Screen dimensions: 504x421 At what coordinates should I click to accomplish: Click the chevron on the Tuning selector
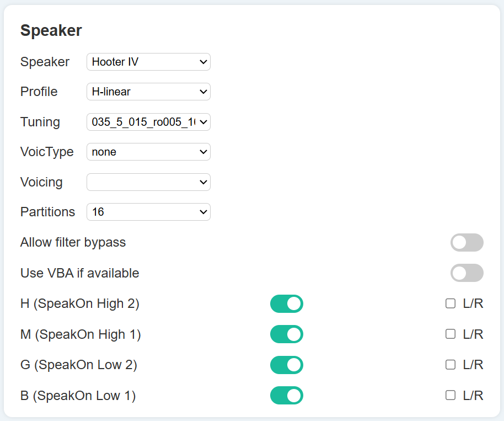click(x=203, y=122)
